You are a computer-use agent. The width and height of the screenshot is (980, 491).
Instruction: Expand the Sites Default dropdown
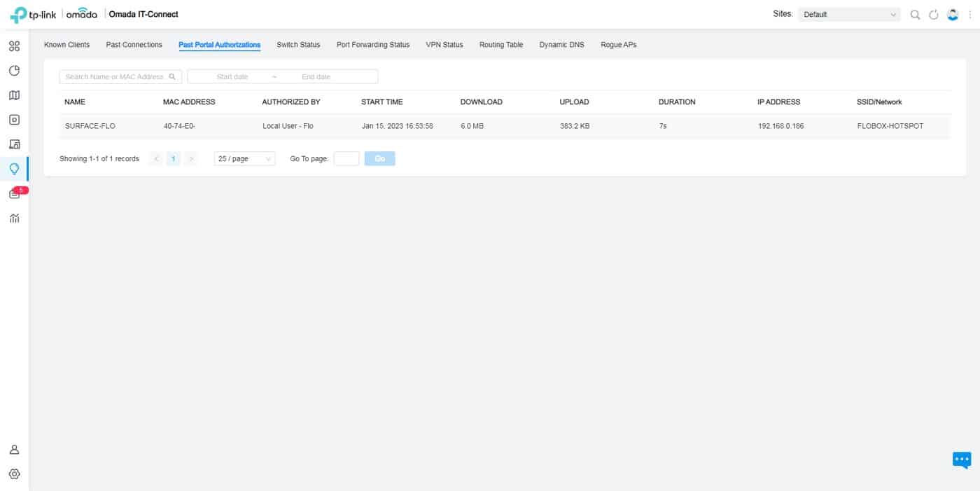pyautogui.click(x=849, y=15)
